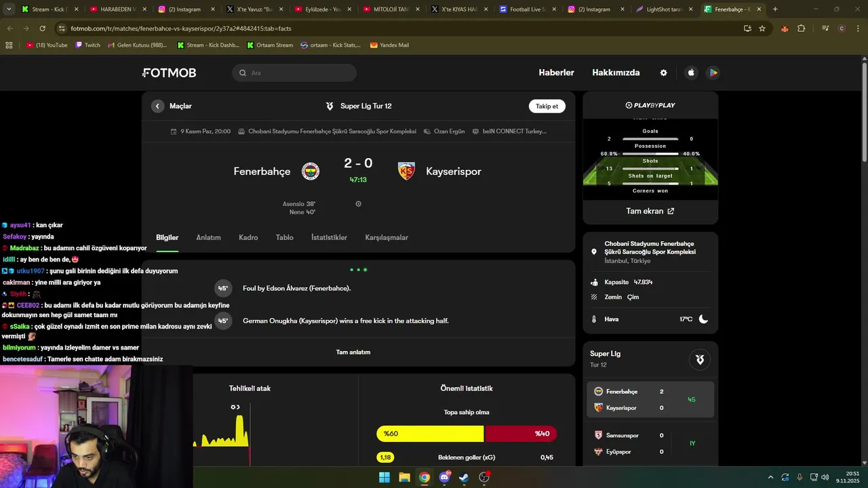Open Steam from the taskbar
The image size is (868, 488).
[x=464, y=477]
